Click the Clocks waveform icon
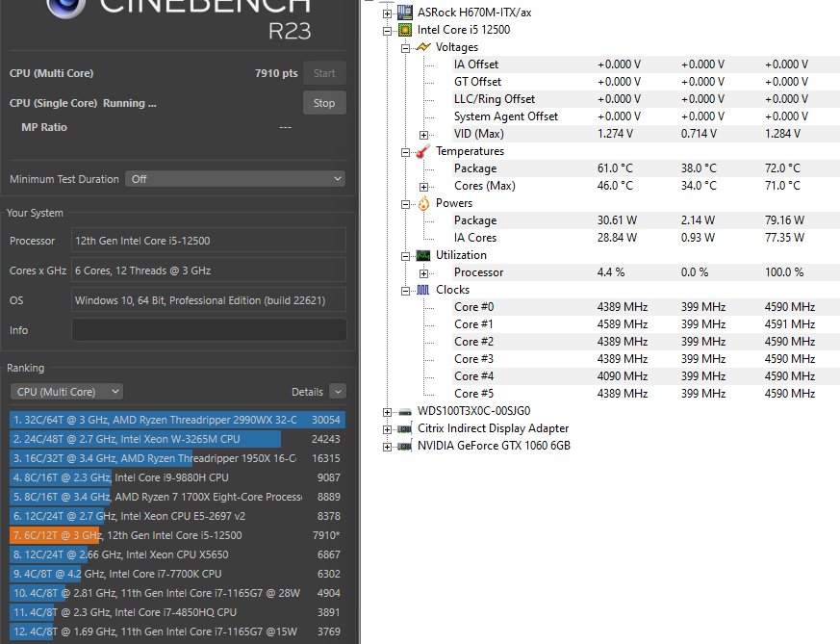 click(423, 290)
